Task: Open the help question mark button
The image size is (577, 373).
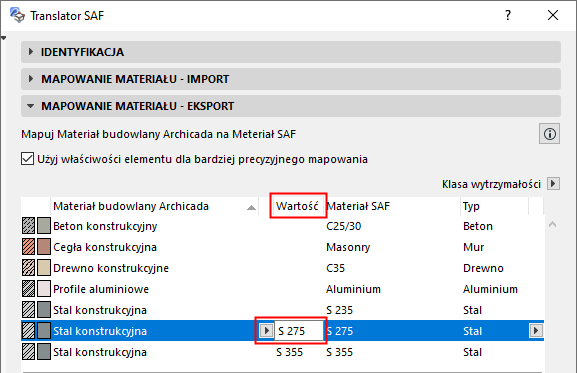Action: 508,15
